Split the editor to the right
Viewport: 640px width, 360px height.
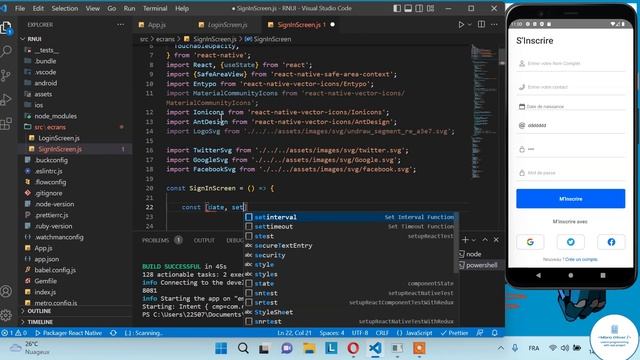481,24
